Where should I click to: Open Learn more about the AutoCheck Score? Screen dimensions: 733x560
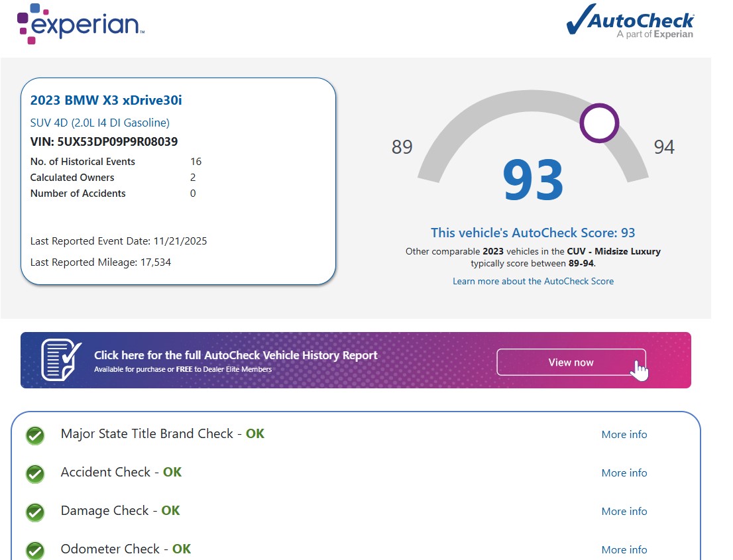[533, 281]
